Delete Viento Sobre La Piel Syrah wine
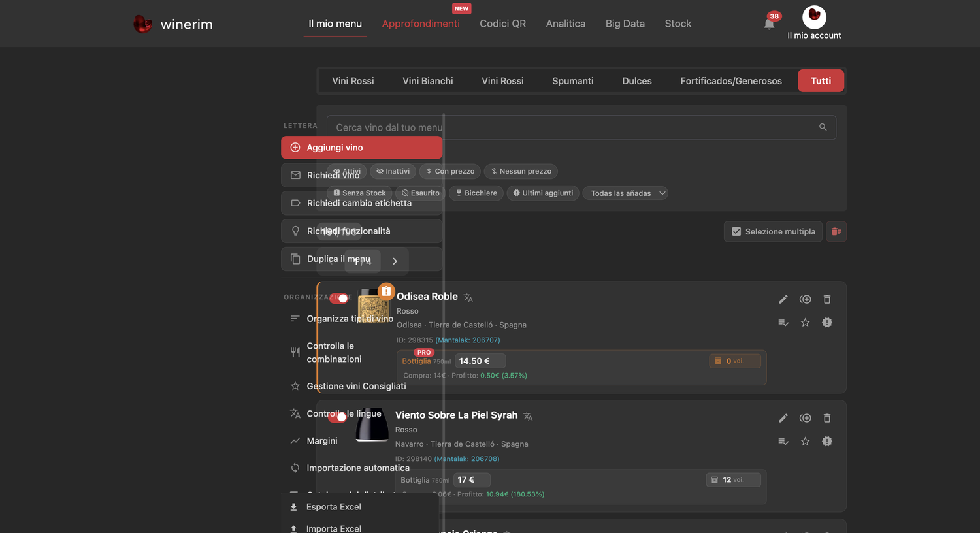This screenshot has height=533, width=980. tap(827, 418)
